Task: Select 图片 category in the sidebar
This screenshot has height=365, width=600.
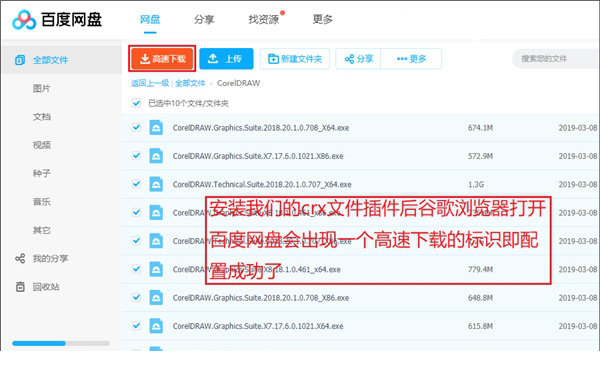Action: [42, 88]
